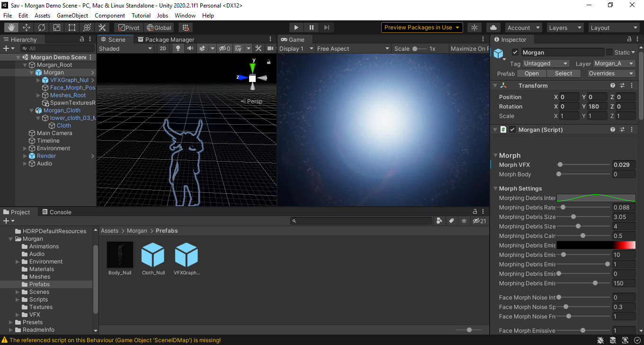Lock the Inspector panel
The width and height of the screenshot is (644, 345).
629,39
